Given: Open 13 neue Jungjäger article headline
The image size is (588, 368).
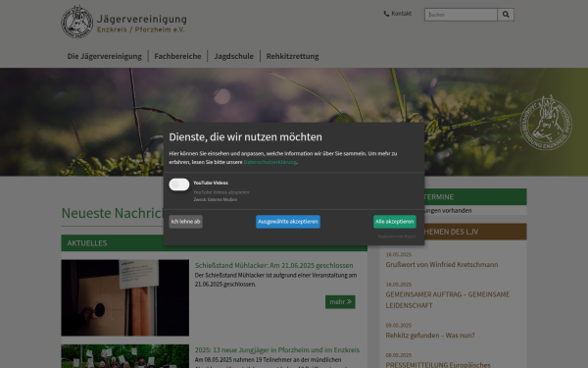Looking at the screenshot, I should pyautogui.click(x=277, y=350).
